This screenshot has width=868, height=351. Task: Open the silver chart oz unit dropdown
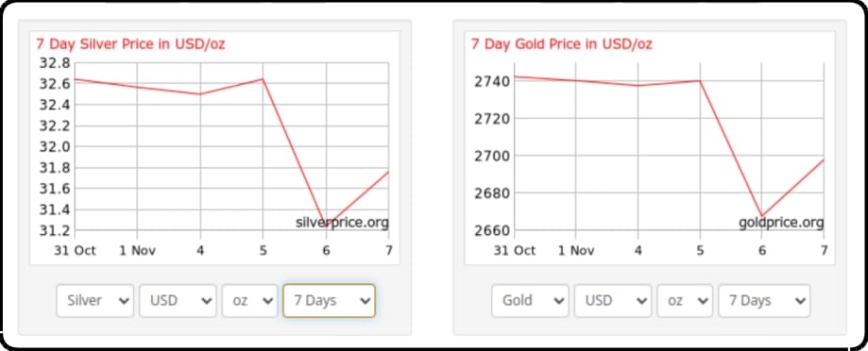(249, 301)
